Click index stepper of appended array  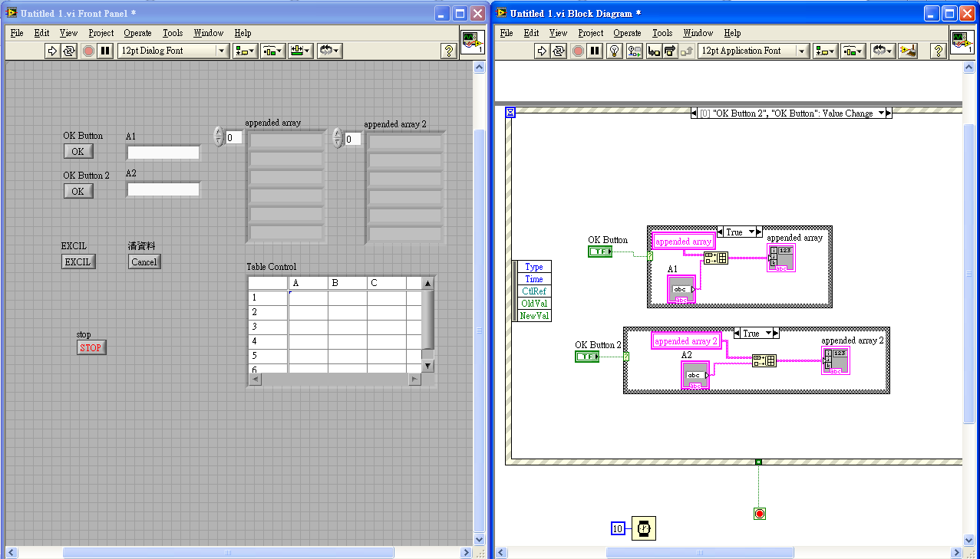click(x=219, y=137)
